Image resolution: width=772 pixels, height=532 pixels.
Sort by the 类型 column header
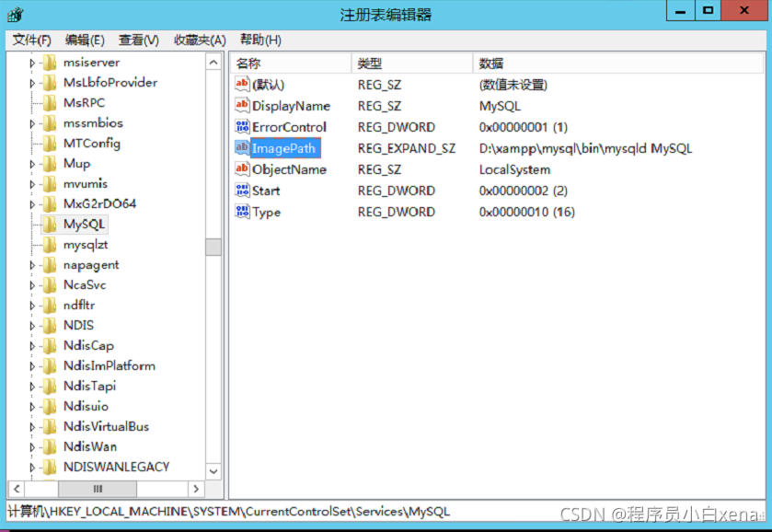click(412, 64)
